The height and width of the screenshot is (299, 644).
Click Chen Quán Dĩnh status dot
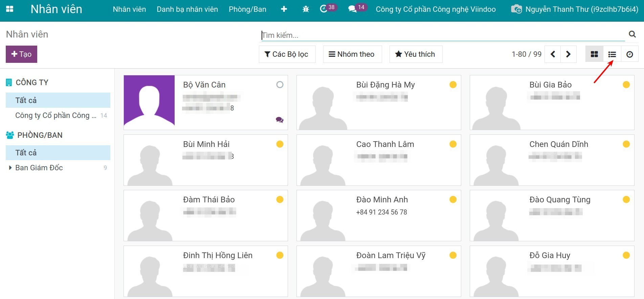tap(626, 144)
